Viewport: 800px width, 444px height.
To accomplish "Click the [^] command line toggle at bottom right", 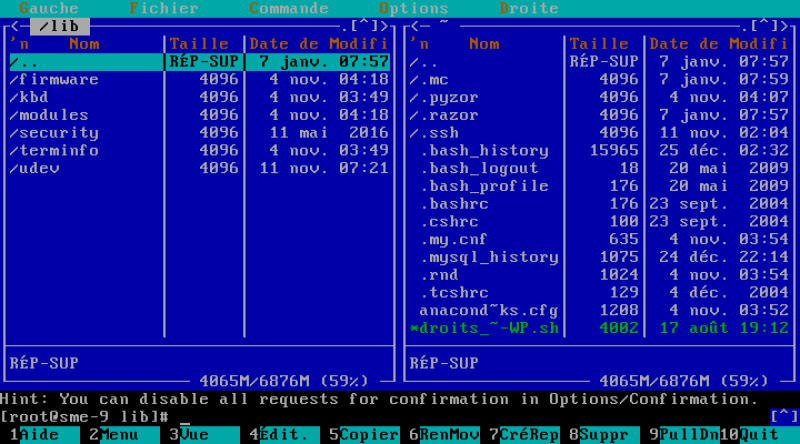I will 784,417.
